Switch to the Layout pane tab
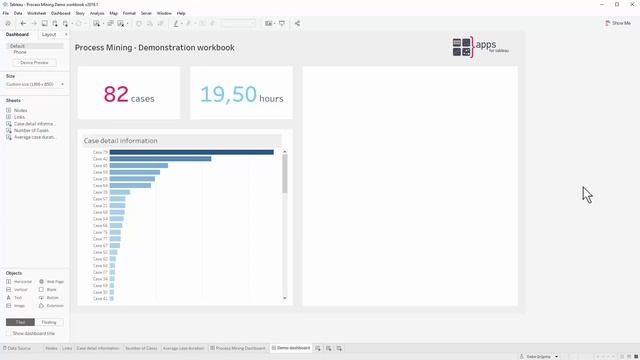This screenshot has height=360, width=640. pos(49,35)
